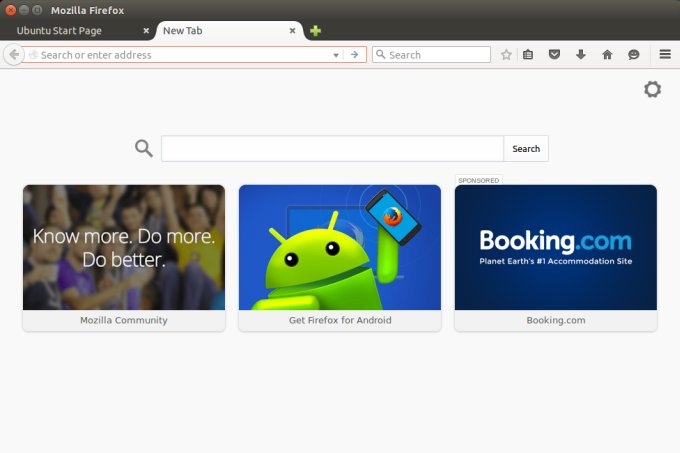Viewport: 680px width, 453px height.
Task: Click the SPONSORED label
Action: tap(479, 180)
